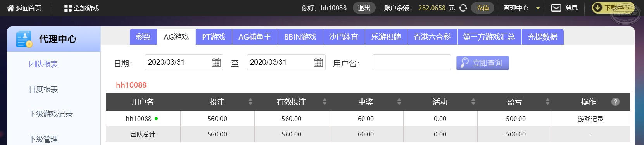Open 日度报表 in the sidebar

(43, 89)
